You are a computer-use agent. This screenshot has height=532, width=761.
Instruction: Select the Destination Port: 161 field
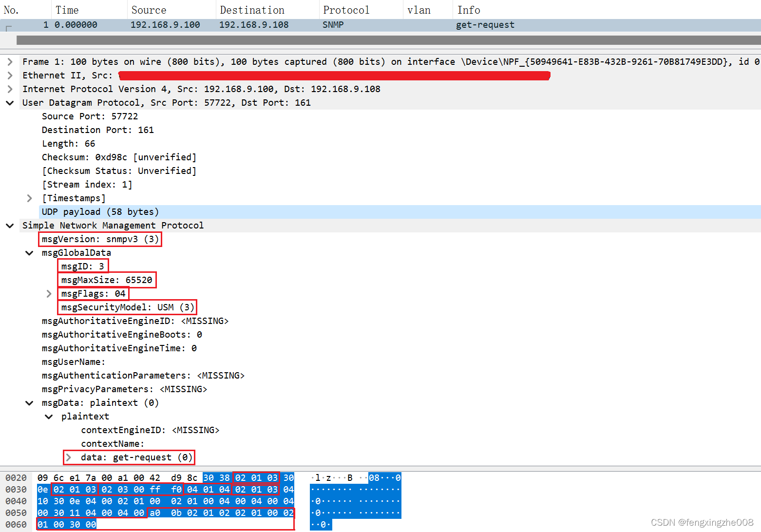[97, 130]
